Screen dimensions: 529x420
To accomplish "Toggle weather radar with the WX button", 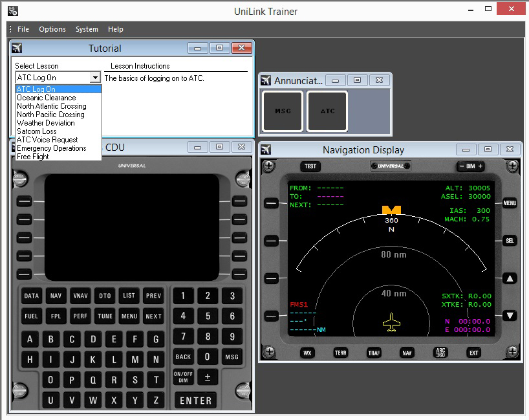I will 308,353.
